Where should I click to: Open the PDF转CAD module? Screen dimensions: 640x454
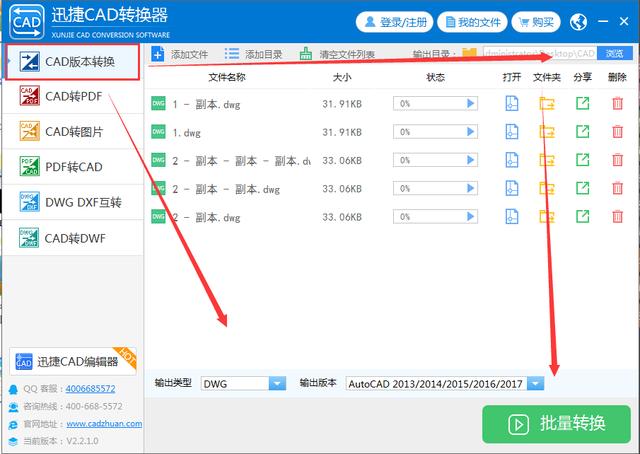click(x=73, y=167)
